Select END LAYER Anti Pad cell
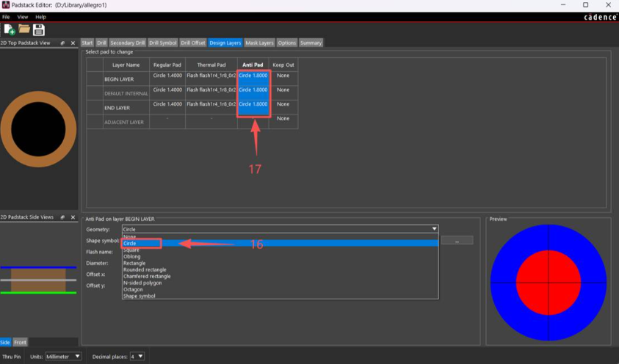The height and width of the screenshot is (364, 619). tap(253, 107)
